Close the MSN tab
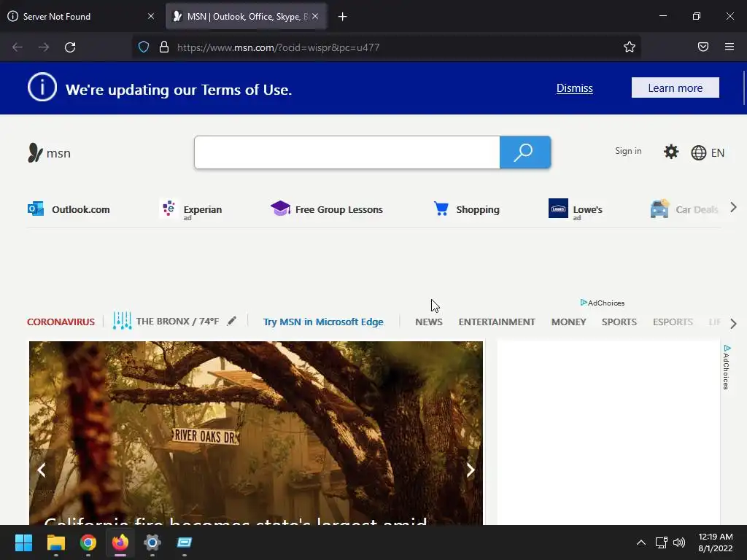Screen dimensions: 747x560 click(315, 16)
